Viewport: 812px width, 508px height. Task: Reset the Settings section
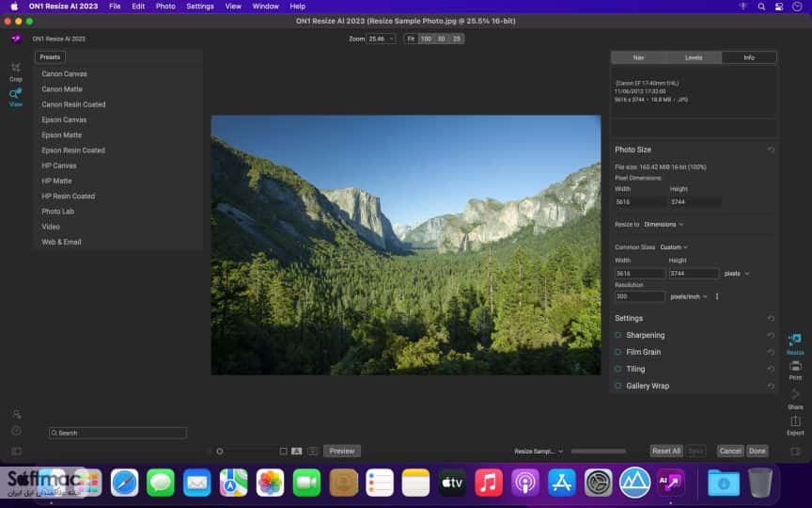pyautogui.click(x=771, y=318)
